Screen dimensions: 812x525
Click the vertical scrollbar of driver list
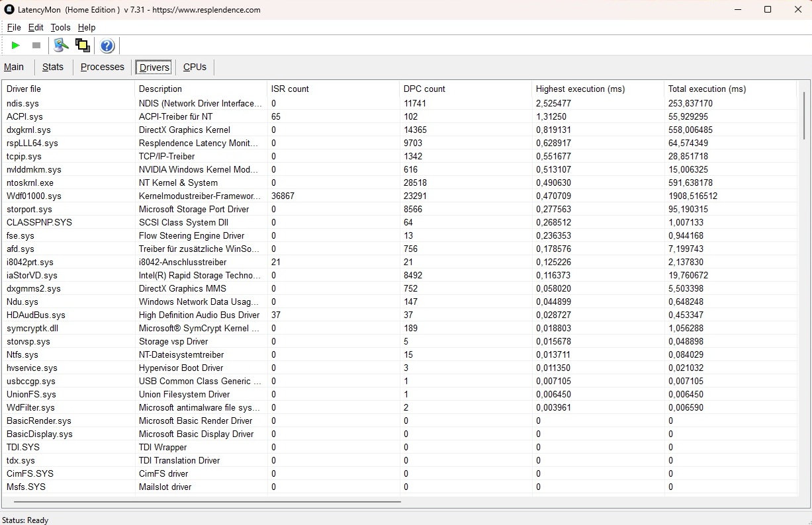(804, 116)
